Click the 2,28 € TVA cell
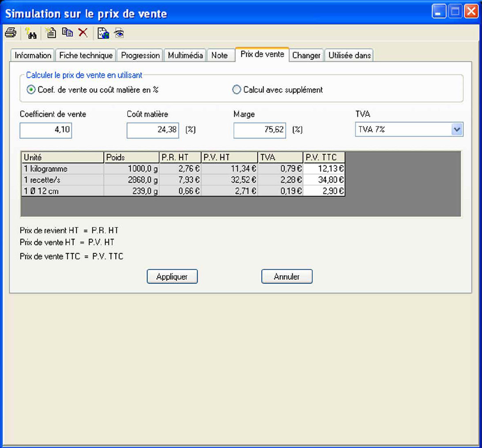 (x=280, y=179)
